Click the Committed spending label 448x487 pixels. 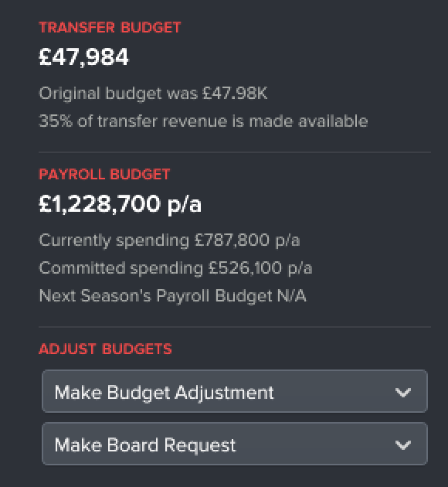[121, 269]
